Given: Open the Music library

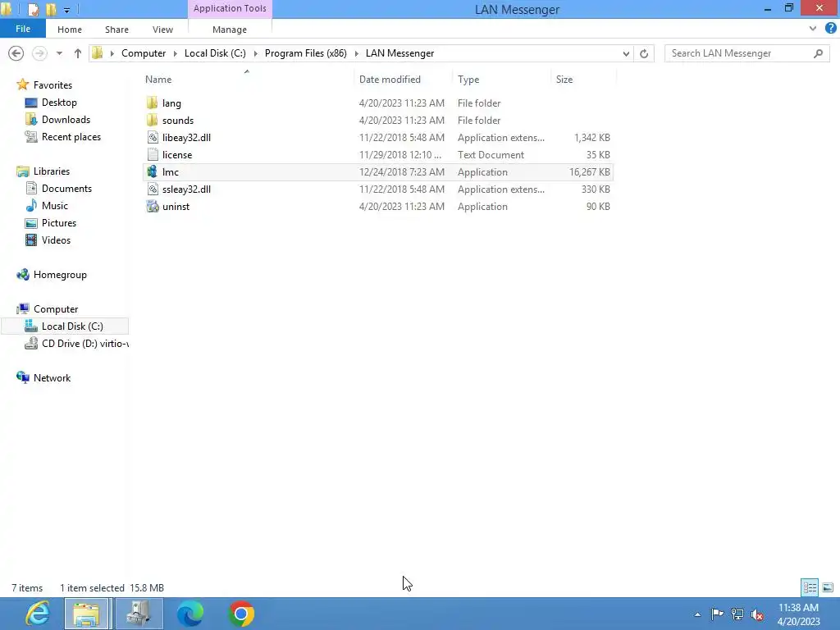Looking at the screenshot, I should point(55,206).
